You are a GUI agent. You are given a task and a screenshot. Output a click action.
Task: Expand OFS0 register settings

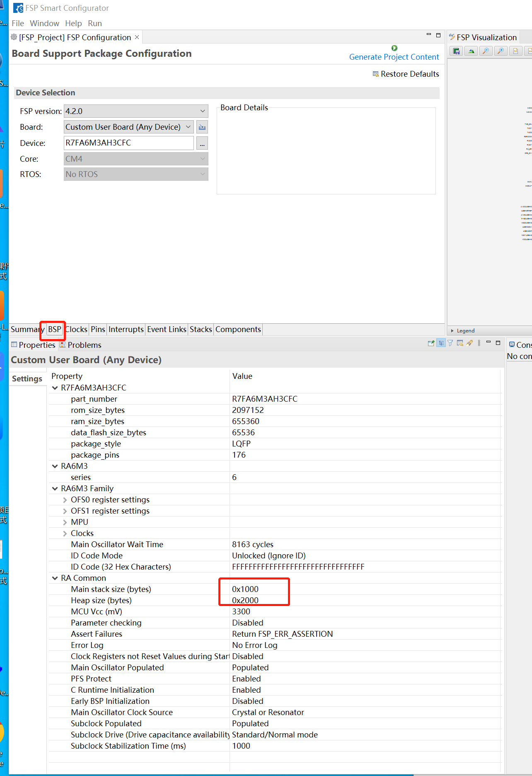65,500
